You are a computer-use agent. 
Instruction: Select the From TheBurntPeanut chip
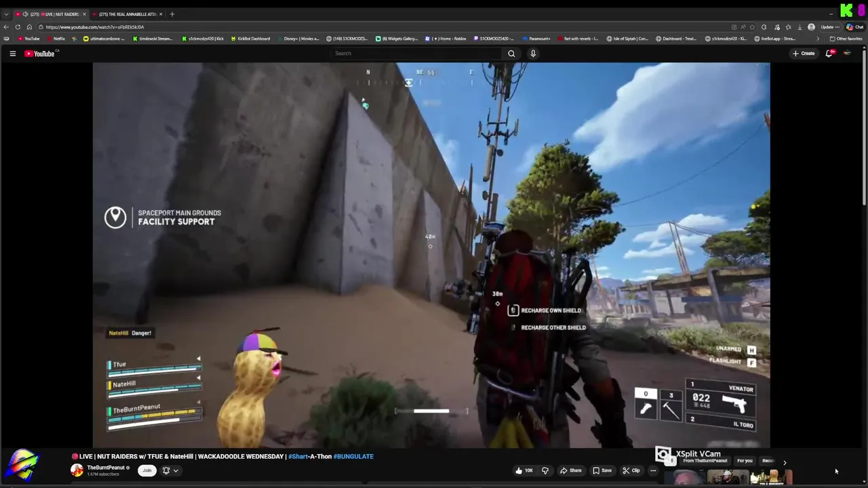(x=705, y=461)
